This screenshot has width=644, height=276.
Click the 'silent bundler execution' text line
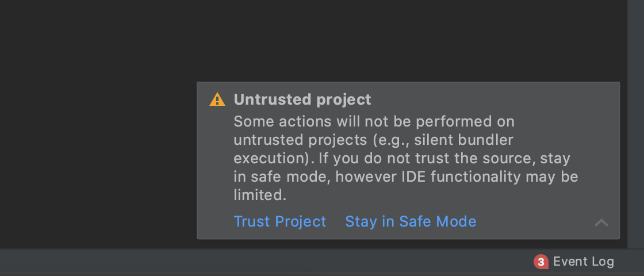point(373,140)
